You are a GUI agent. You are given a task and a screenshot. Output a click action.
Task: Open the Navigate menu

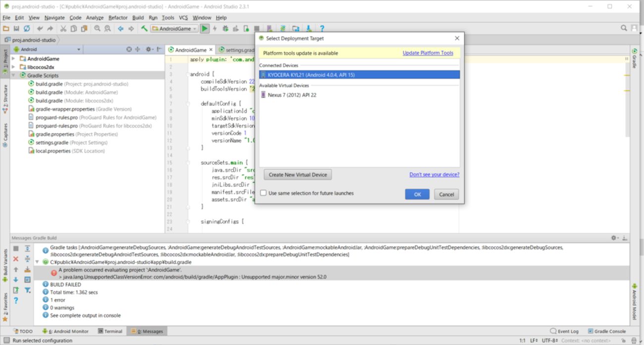(54, 17)
